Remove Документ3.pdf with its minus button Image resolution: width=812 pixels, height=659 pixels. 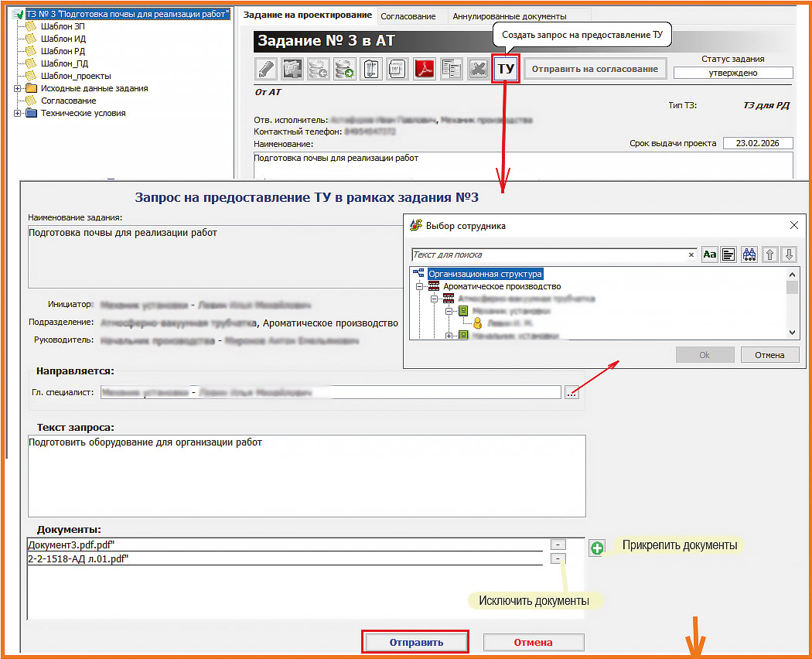click(558, 545)
